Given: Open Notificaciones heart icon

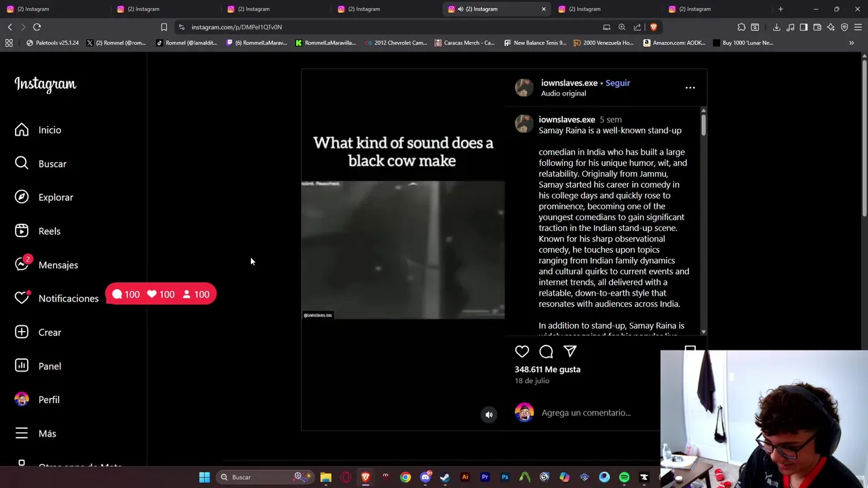Looking at the screenshot, I should coord(22,298).
